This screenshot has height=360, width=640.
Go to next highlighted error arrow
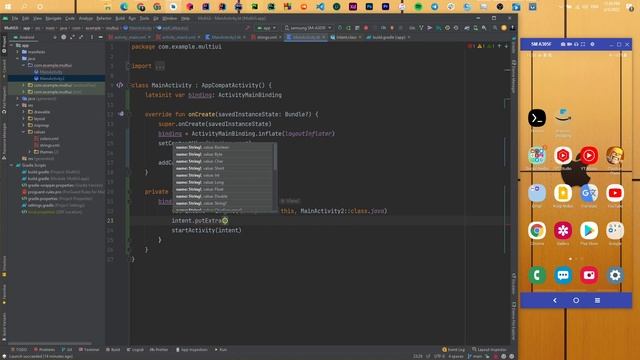(x=506, y=46)
